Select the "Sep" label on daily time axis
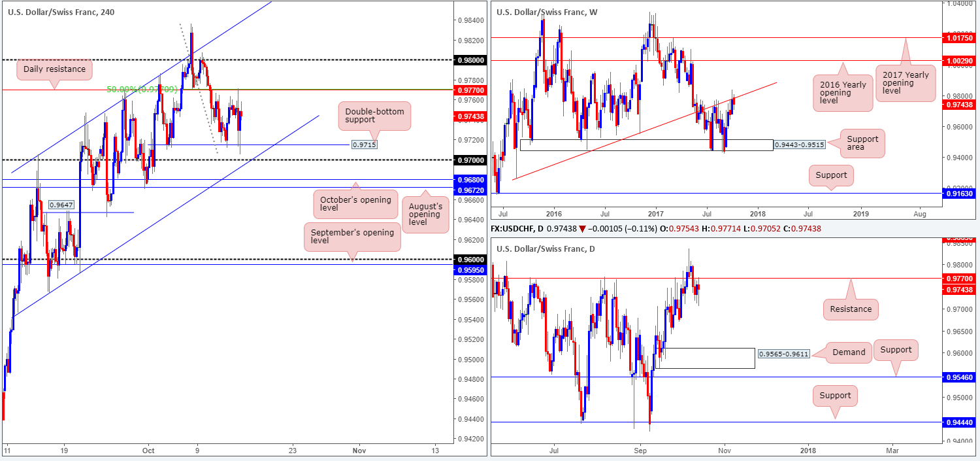The height and width of the screenshot is (461, 980). click(x=640, y=451)
